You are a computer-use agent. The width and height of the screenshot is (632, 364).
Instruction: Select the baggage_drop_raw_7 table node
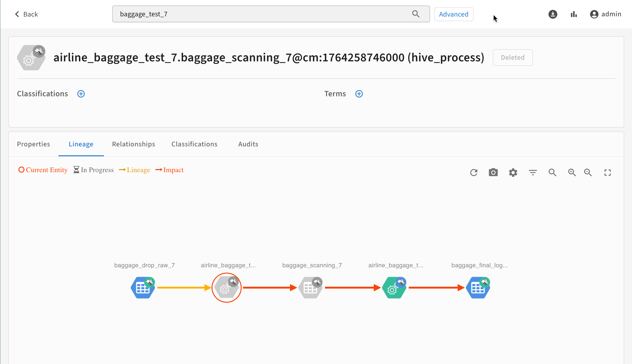pyautogui.click(x=143, y=287)
